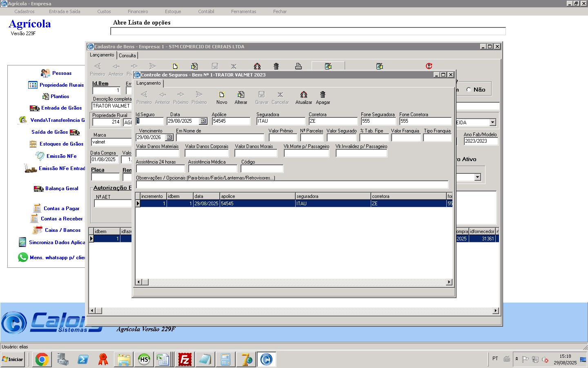
Task: Launch Google Chrome from the taskbar
Action: click(x=42, y=359)
